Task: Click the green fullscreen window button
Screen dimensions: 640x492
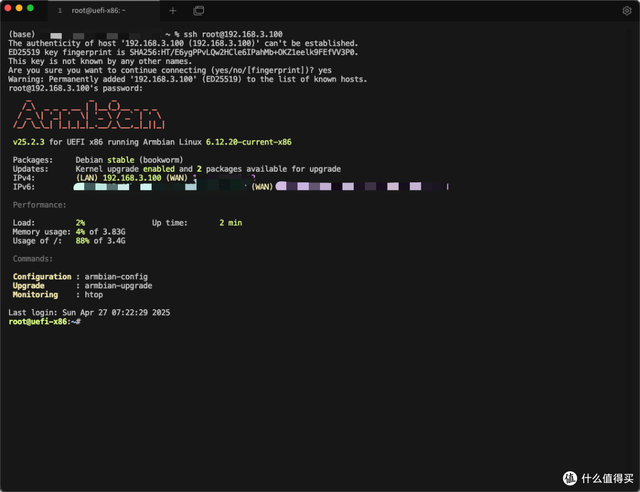Action: coord(30,8)
